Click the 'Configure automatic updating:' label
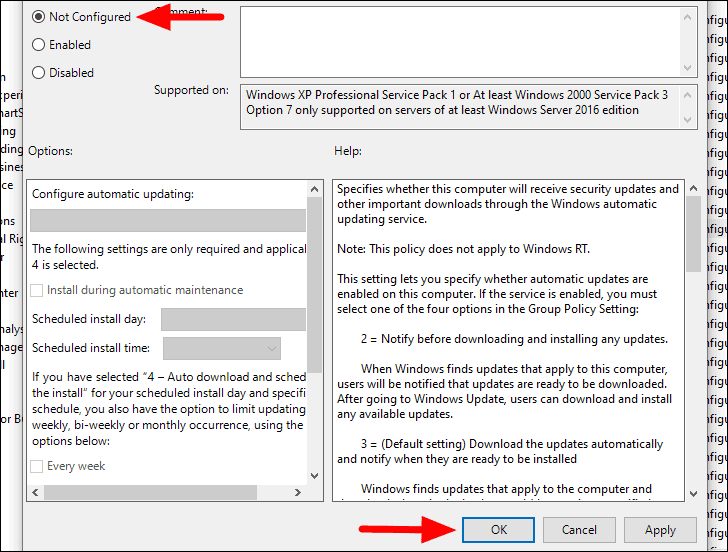This screenshot has width=728, height=552. 113,194
